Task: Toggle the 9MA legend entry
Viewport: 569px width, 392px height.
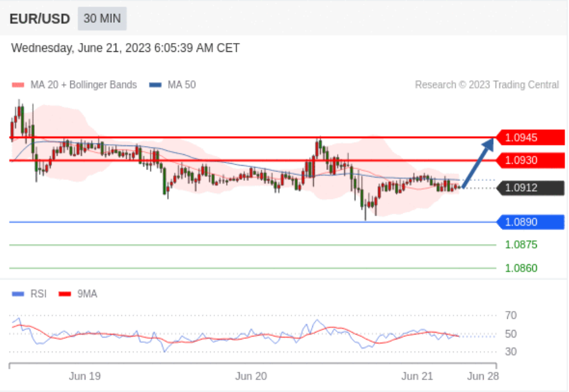Action: pos(78,294)
